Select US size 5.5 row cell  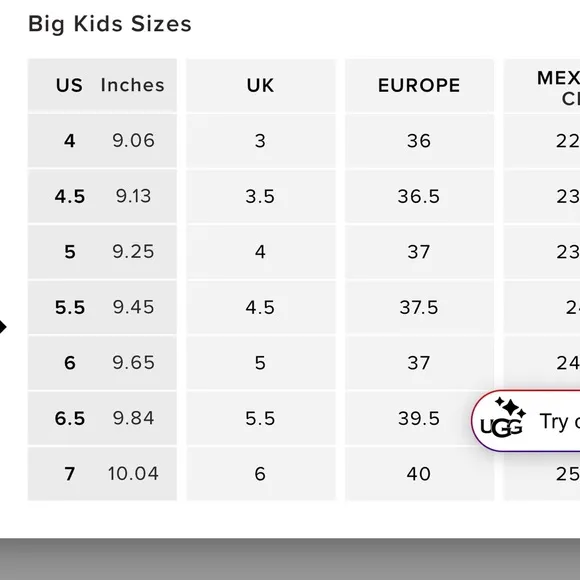(x=102, y=307)
